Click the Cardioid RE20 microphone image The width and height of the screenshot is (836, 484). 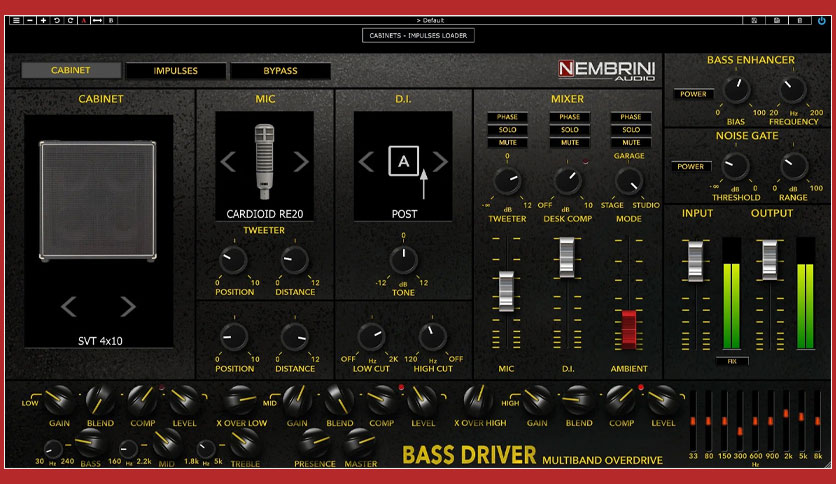(x=264, y=162)
